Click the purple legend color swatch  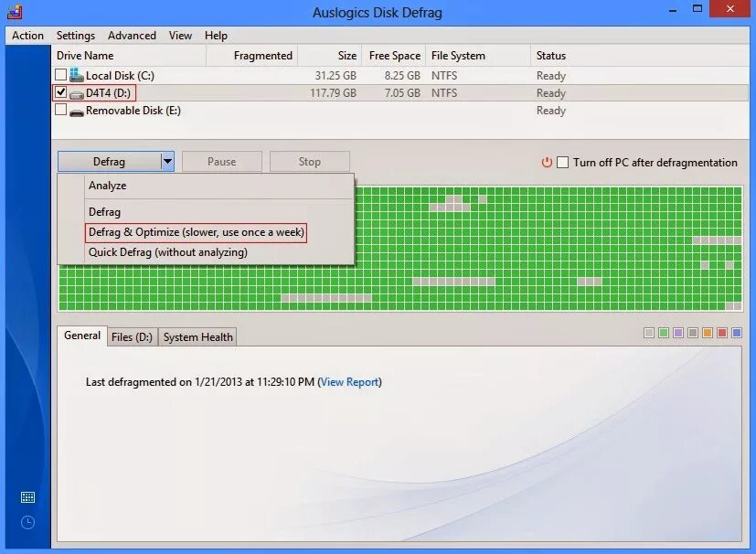[678, 333]
